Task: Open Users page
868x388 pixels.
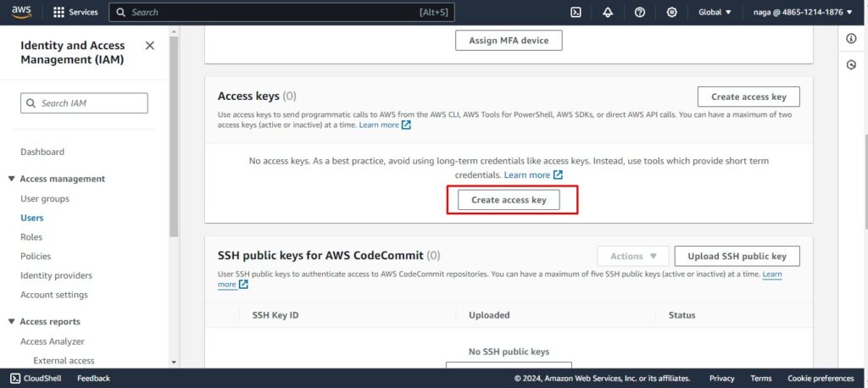Action: pyautogui.click(x=32, y=218)
